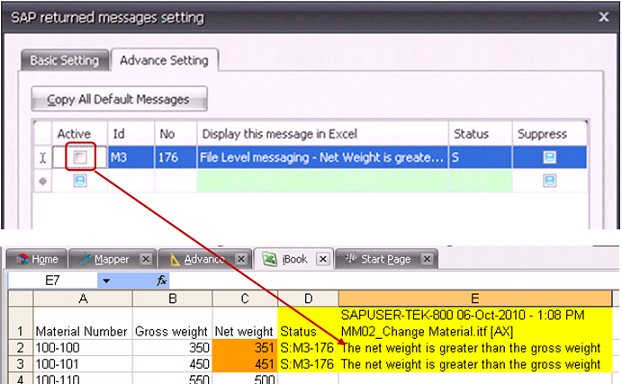
Task: Toggle the Active checkbox in the new row
Action: (x=80, y=181)
